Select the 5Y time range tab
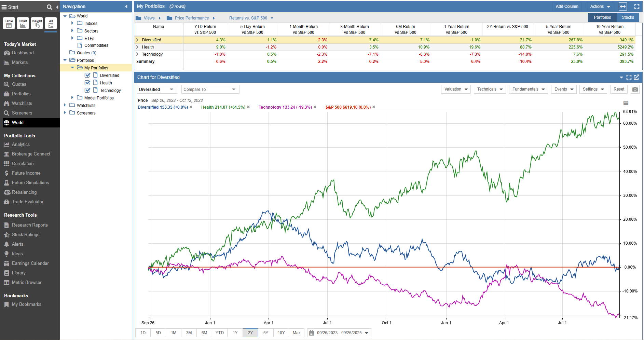644x340 pixels. click(x=265, y=333)
